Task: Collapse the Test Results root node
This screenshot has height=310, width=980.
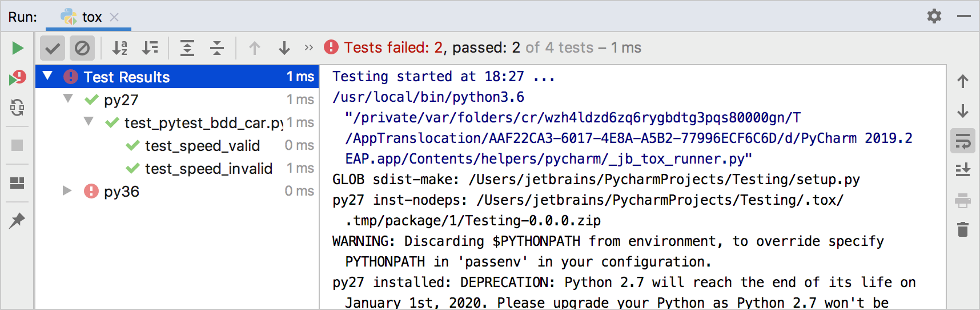Action: pyautogui.click(x=48, y=76)
